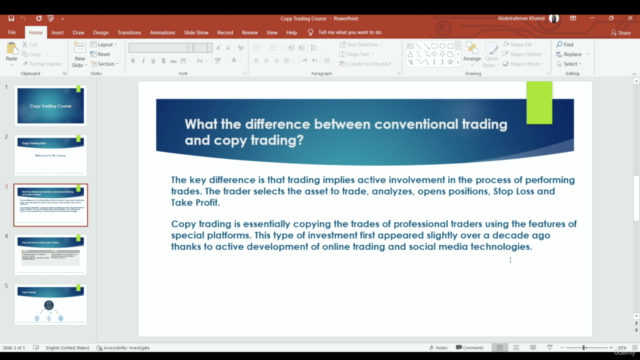Switch to Slide Sorter view icon
Image resolution: width=640 pixels, height=360 pixels.
pos(516,348)
